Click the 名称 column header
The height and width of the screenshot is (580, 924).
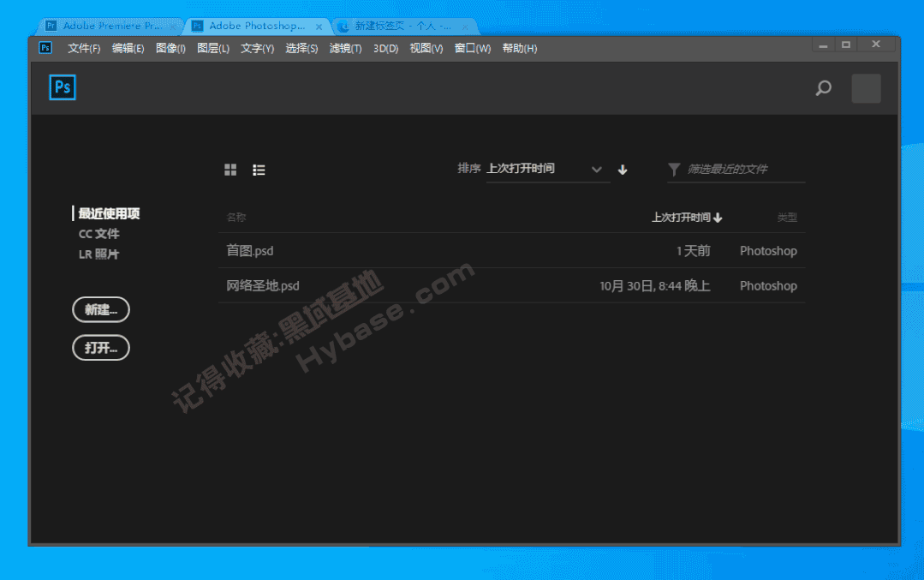pyautogui.click(x=236, y=218)
